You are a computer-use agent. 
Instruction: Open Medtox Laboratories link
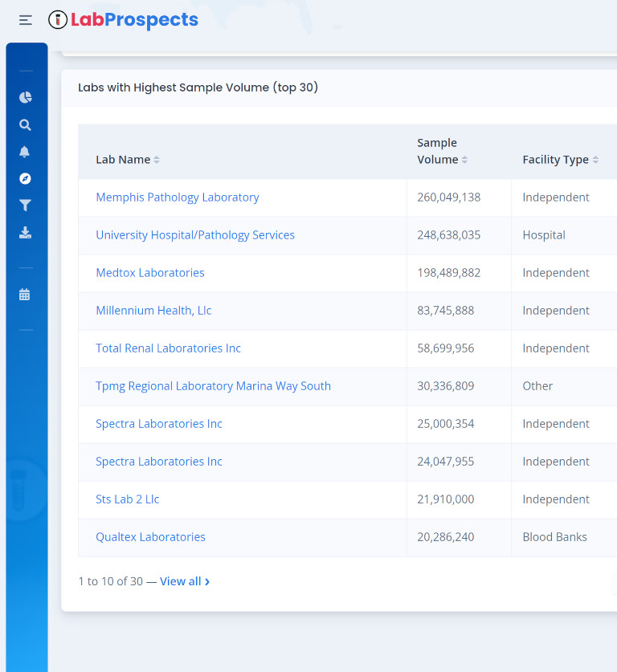pyautogui.click(x=150, y=272)
